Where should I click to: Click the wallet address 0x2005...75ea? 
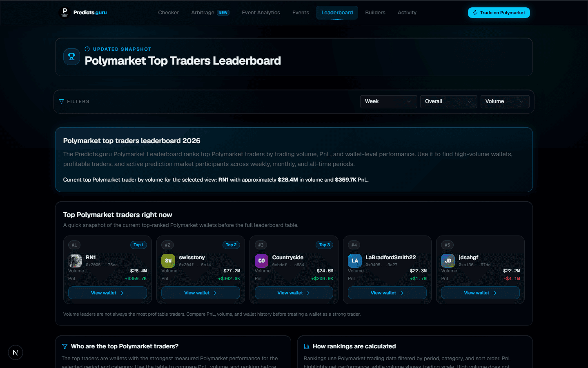[x=102, y=265]
